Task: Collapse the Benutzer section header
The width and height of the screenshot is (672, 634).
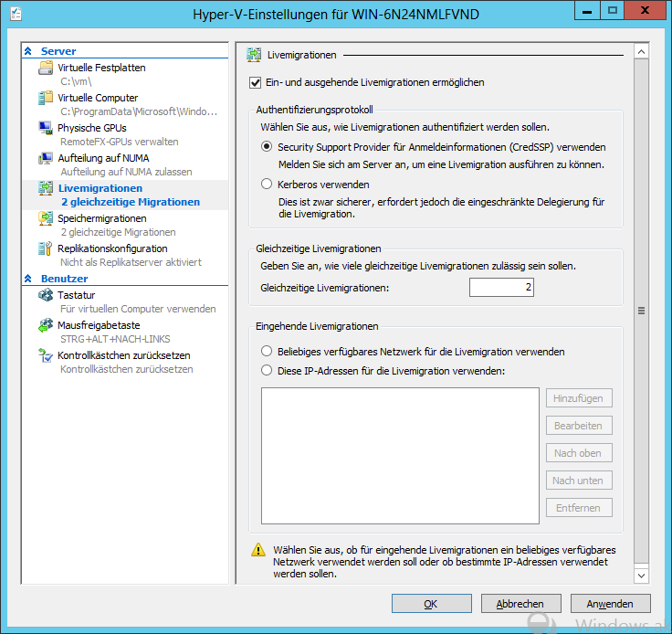Action: tap(28, 279)
